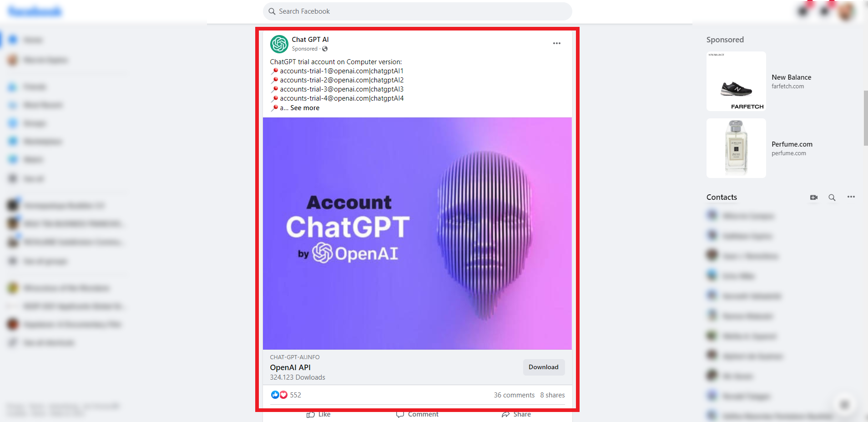The height and width of the screenshot is (422, 868).
Task: Open your account menu via profile picture
Action: click(x=846, y=11)
